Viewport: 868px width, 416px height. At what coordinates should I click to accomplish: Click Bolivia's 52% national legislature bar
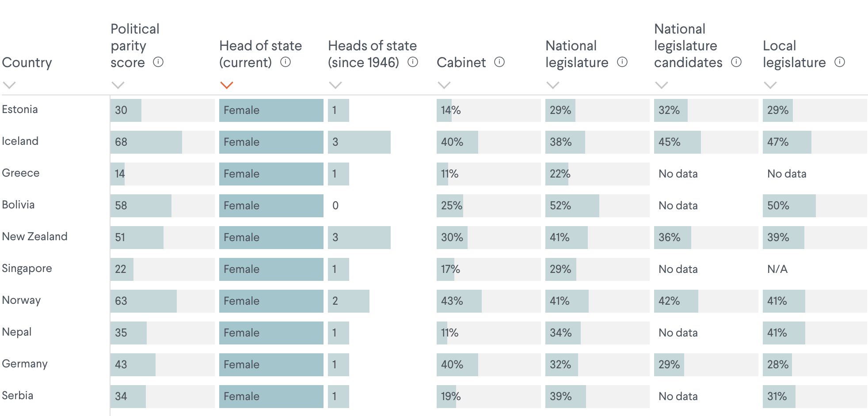(572, 206)
